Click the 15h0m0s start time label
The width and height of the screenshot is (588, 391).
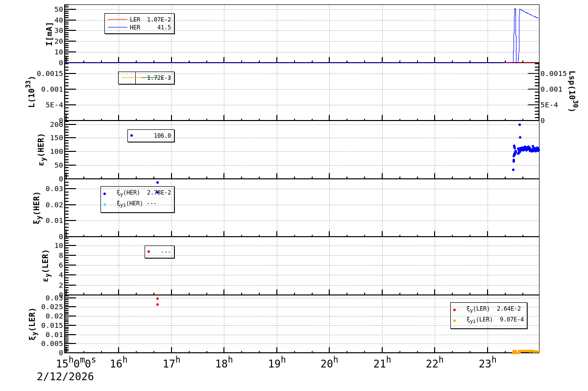click(x=76, y=363)
